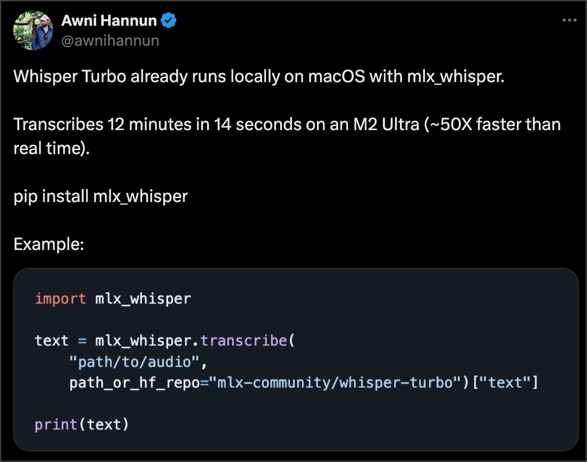Click "mlx_whisper" on the import line
The height and width of the screenshot is (462, 587).
click(143, 299)
